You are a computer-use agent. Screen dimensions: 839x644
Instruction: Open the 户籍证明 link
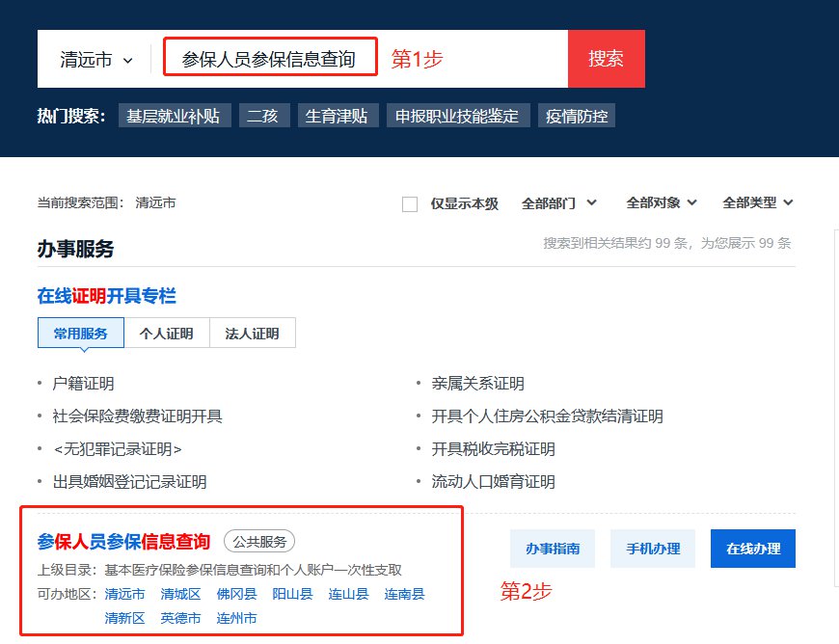(83, 384)
